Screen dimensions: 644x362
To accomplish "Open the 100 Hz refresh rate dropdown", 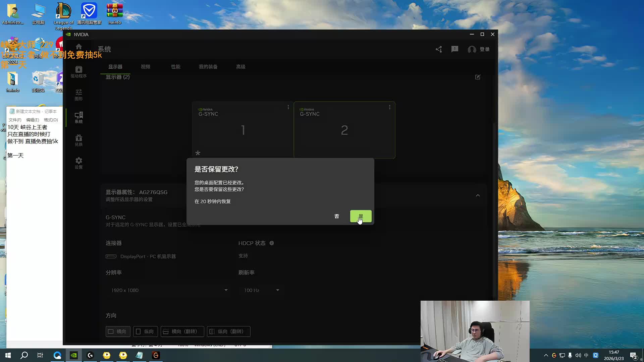I will [x=261, y=290].
